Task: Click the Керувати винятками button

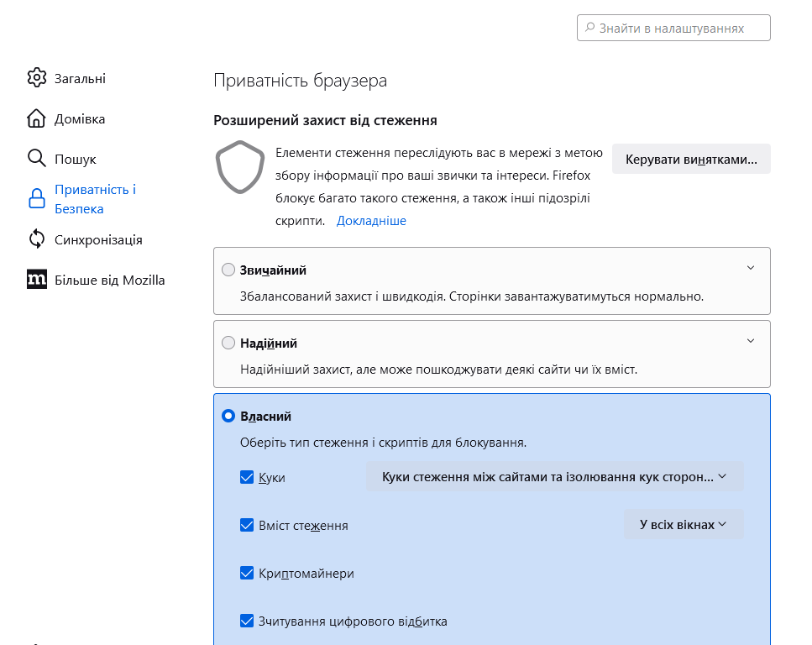Action: (690, 159)
